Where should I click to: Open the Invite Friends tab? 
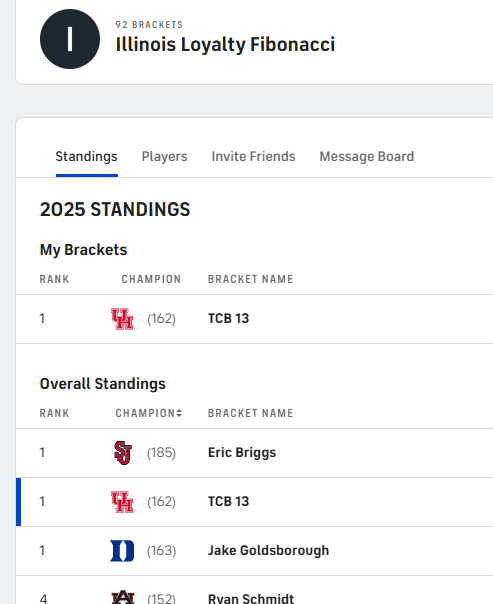253,156
